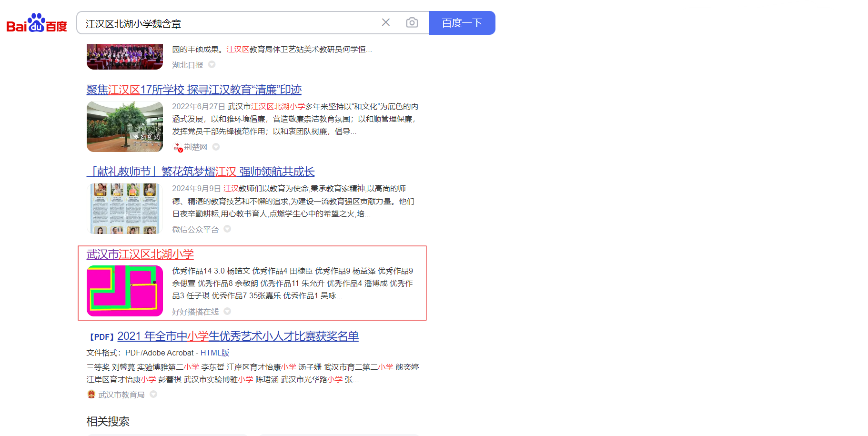The height and width of the screenshot is (436, 868).
Task: Open the PDF link 2021年全市中小学生优秀艺术小人才比赛获奖名单
Action: pos(238,336)
